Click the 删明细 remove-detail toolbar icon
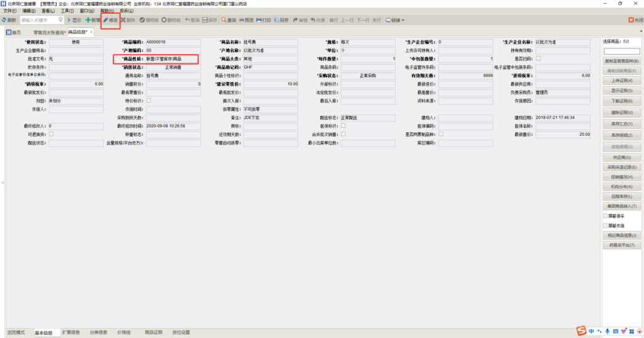 [x=164, y=20]
